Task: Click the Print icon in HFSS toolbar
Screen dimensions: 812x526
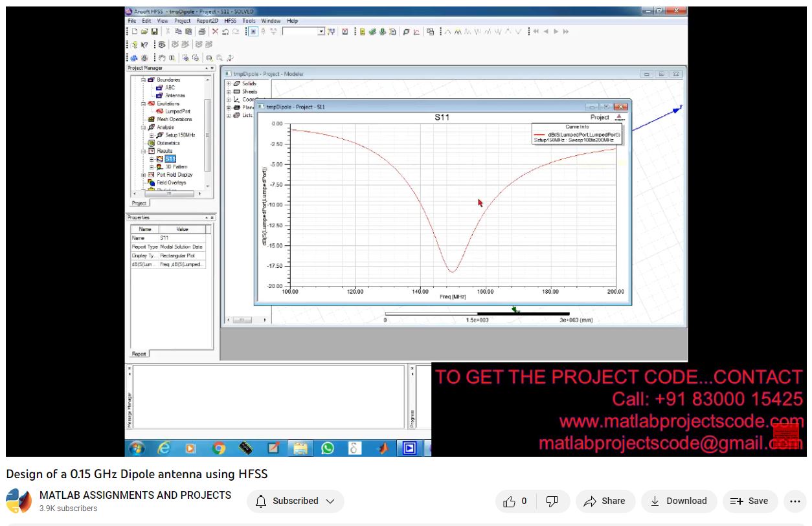Action: pyautogui.click(x=201, y=32)
